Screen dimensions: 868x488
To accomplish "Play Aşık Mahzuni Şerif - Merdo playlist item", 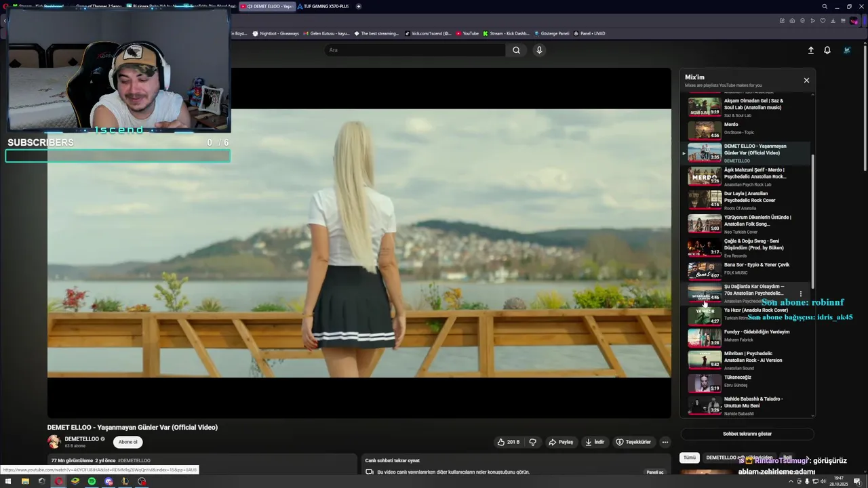I will tap(746, 176).
